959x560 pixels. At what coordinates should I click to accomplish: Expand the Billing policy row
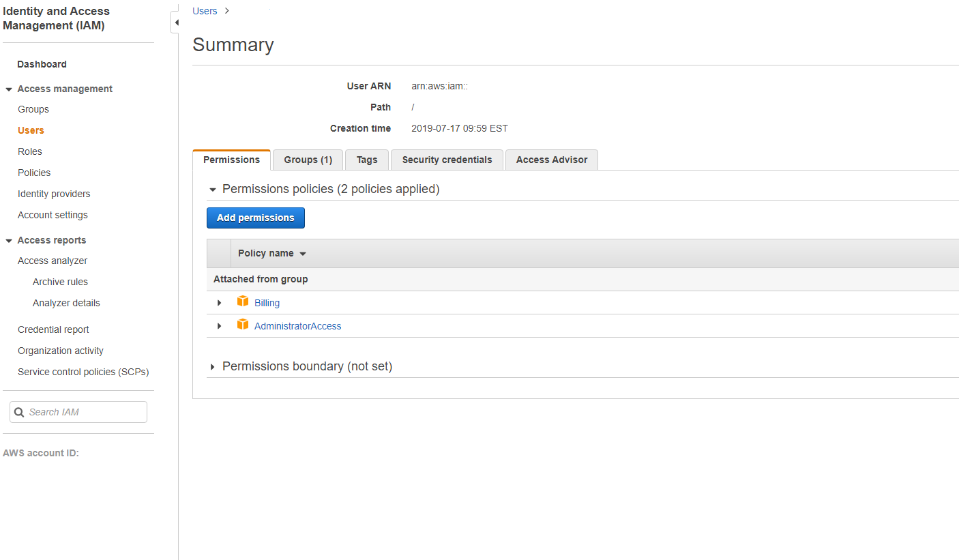pos(219,302)
